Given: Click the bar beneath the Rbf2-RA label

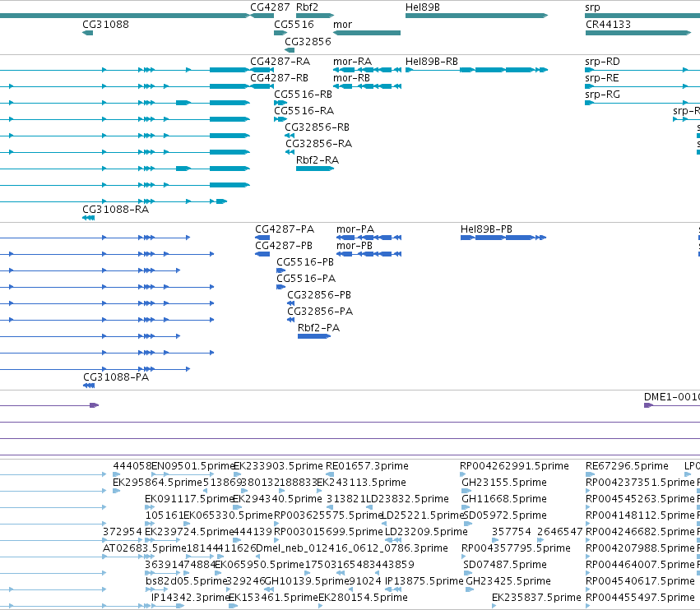Looking at the screenshot, I should tap(315, 169).
